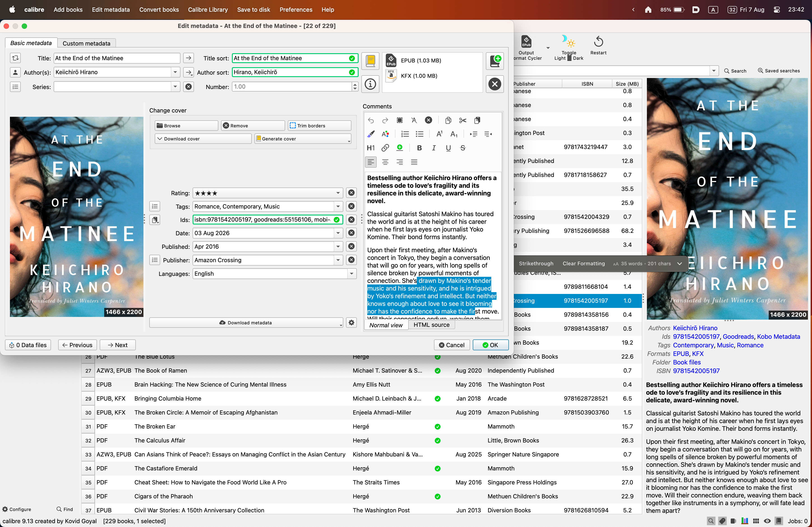Expand the Publisher dropdown
Image resolution: width=812 pixels, height=527 pixels.
point(338,260)
